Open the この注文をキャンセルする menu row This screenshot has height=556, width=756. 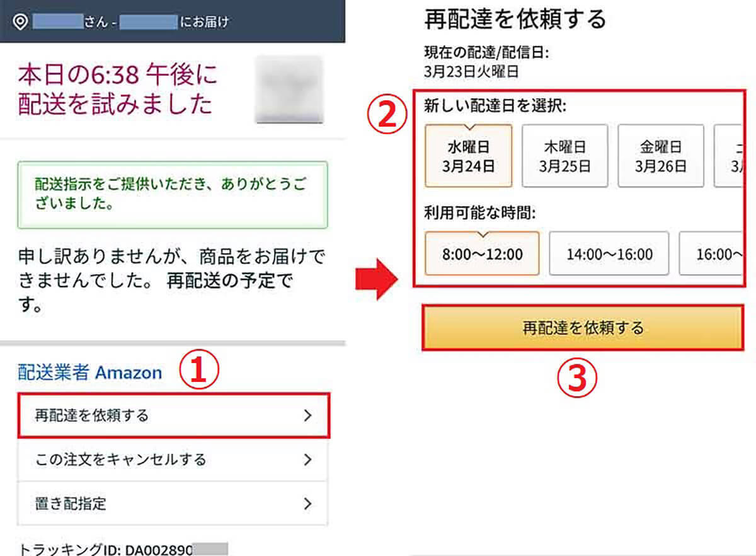[x=173, y=460]
